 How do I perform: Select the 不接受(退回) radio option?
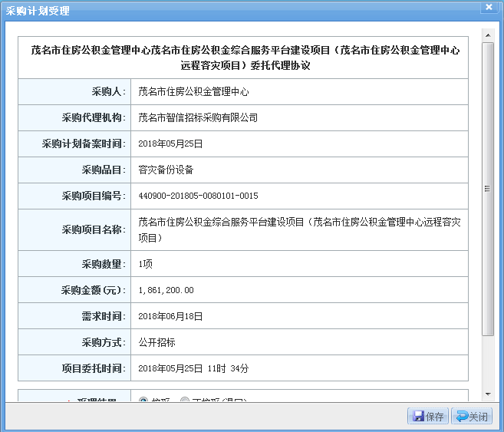coord(185,401)
